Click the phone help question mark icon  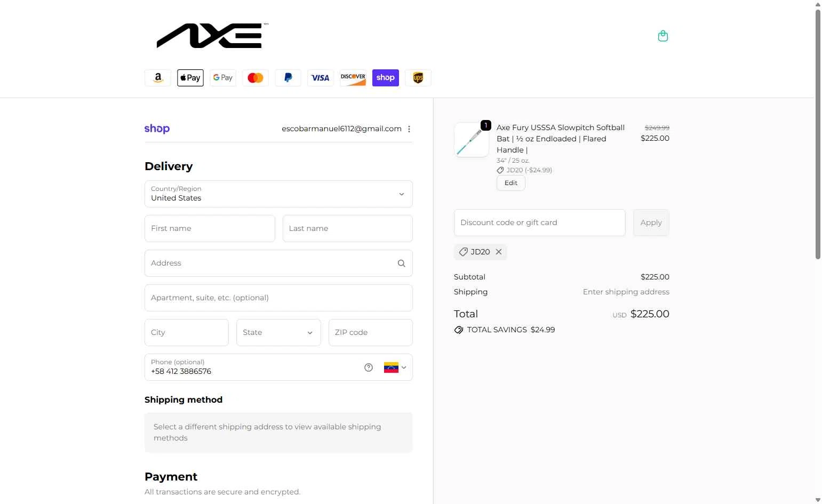(x=369, y=367)
